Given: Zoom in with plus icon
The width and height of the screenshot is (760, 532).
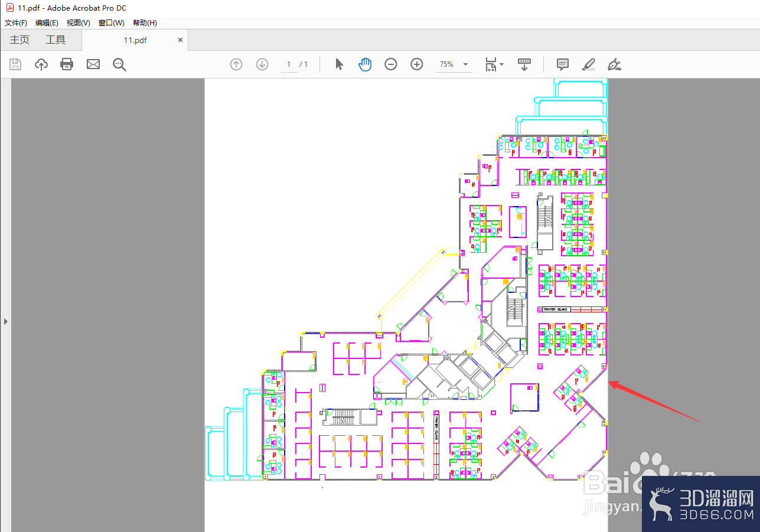Looking at the screenshot, I should [x=417, y=64].
